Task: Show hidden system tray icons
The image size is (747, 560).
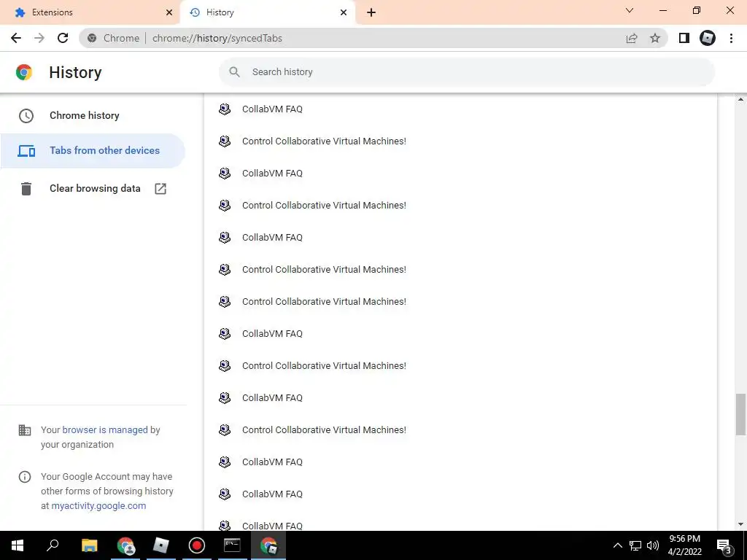Action: click(x=617, y=545)
